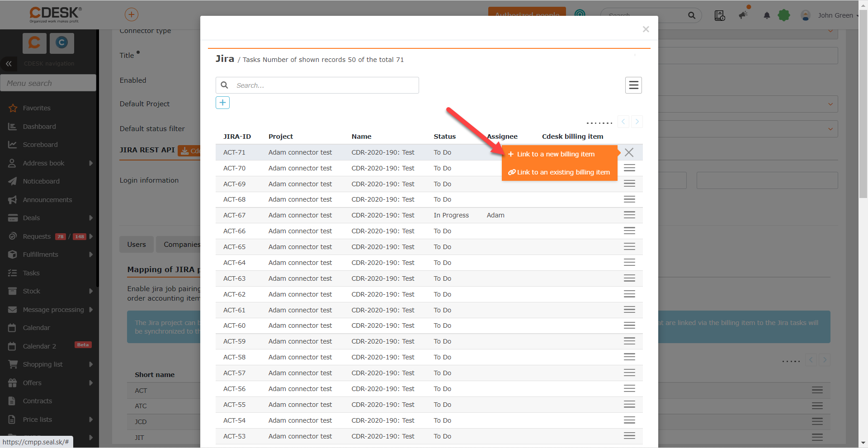Click the megaphone announcements icon in header

743,15
